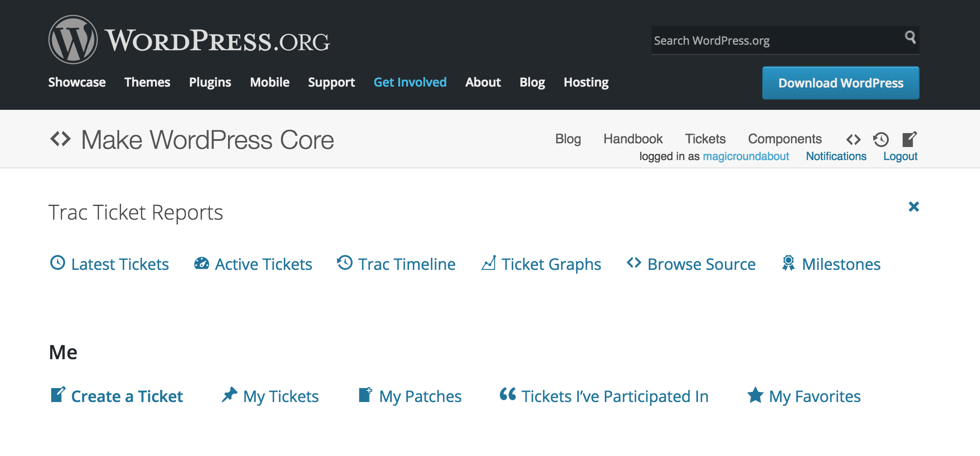Click the Logout link
Viewport: 980px width, 456px height.
click(900, 156)
